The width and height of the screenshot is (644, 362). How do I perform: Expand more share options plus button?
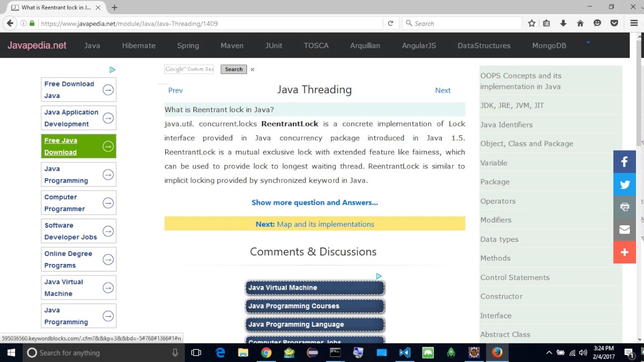[624, 252]
